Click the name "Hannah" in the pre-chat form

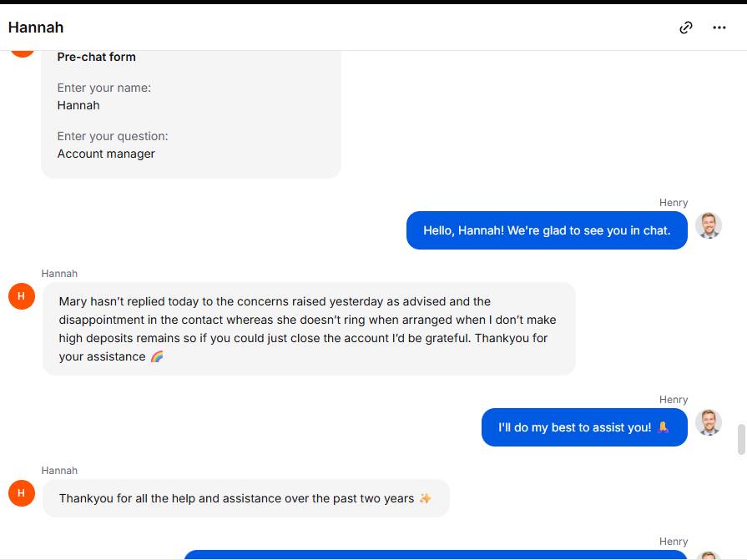point(78,105)
